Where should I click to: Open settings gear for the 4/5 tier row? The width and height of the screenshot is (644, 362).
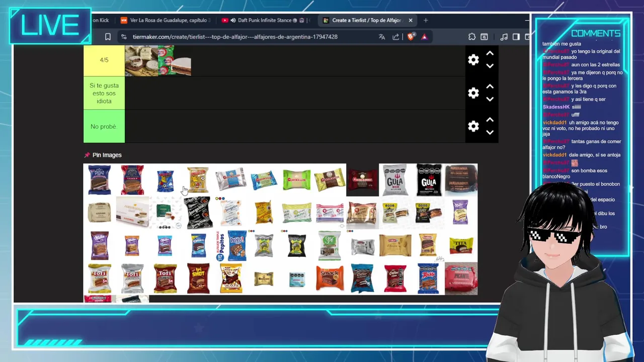point(473,60)
